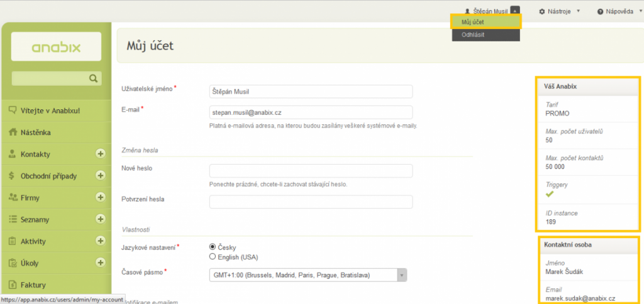The height and width of the screenshot is (304, 644).
Task: Expand the Nástroje dropdown menu
Action: (x=579, y=11)
